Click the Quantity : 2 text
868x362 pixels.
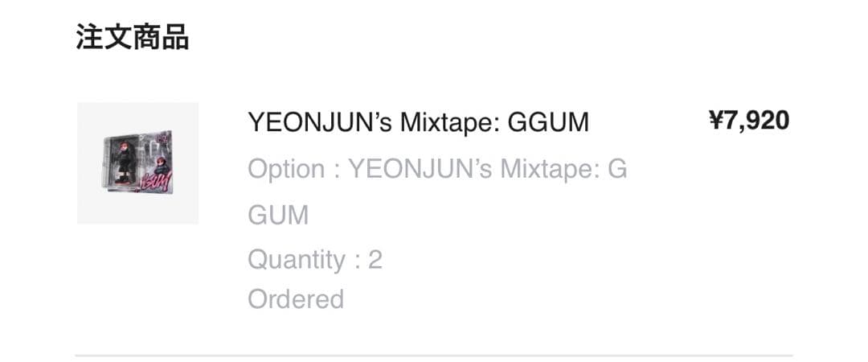point(315,259)
